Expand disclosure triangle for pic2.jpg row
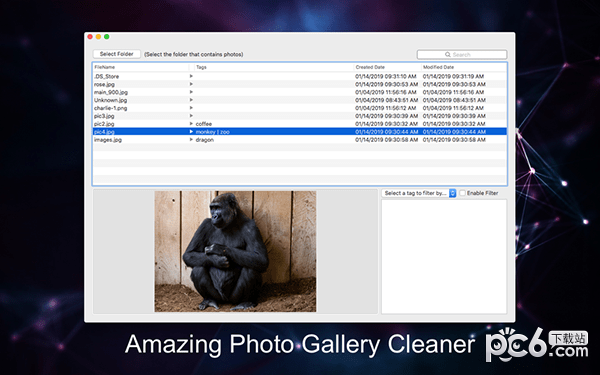Image resolution: width=600 pixels, height=375 pixels. point(191,124)
